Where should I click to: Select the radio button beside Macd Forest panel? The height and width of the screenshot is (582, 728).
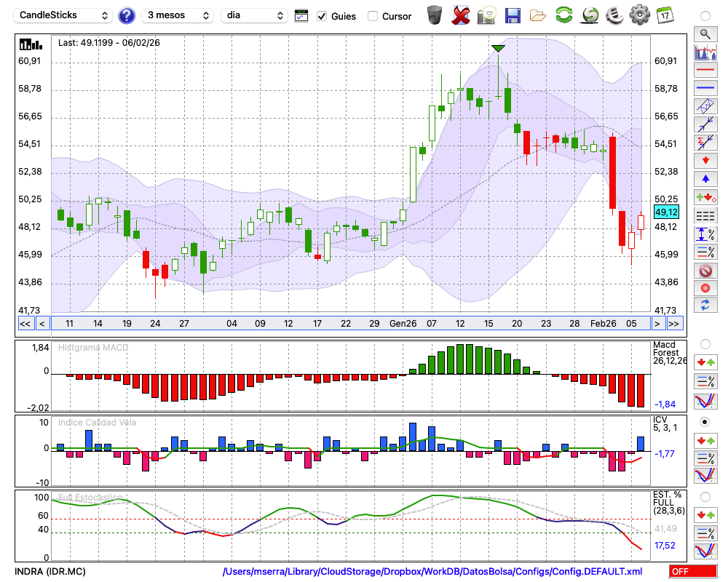tap(705, 343)
